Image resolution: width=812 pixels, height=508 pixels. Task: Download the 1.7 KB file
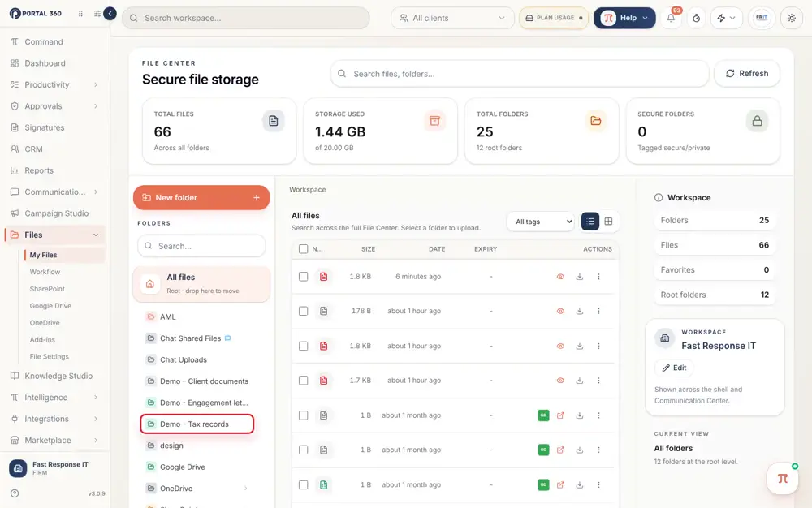click(580, 381)
